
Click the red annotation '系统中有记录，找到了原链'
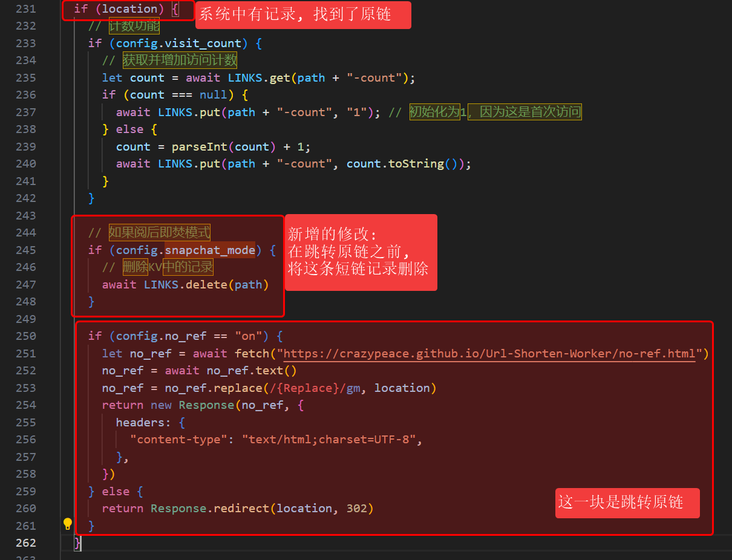302,15
